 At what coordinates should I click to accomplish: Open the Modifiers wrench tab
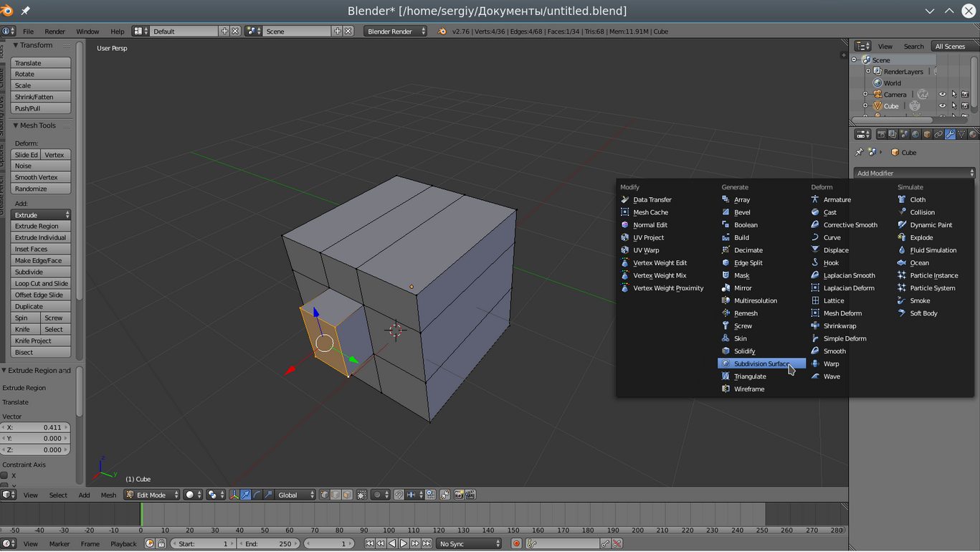click(x=950, y=134)
